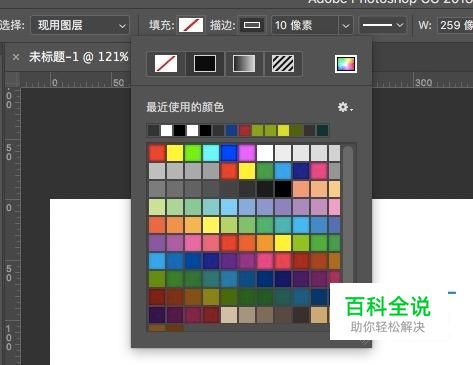The height and width of the screenshot is (365, 473).
Task: Pick the red swatch in recent colors
Action: click(x=244, y=130)
